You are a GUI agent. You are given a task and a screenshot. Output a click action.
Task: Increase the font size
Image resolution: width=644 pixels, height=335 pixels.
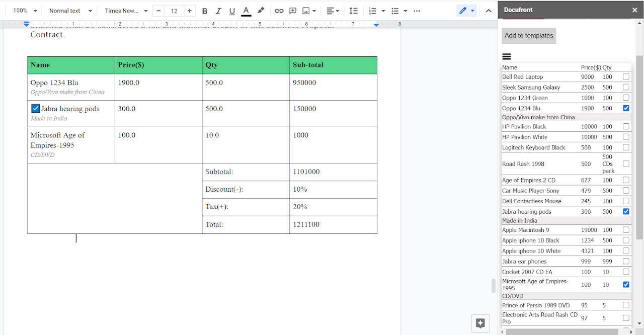click(x=189, y=11)
